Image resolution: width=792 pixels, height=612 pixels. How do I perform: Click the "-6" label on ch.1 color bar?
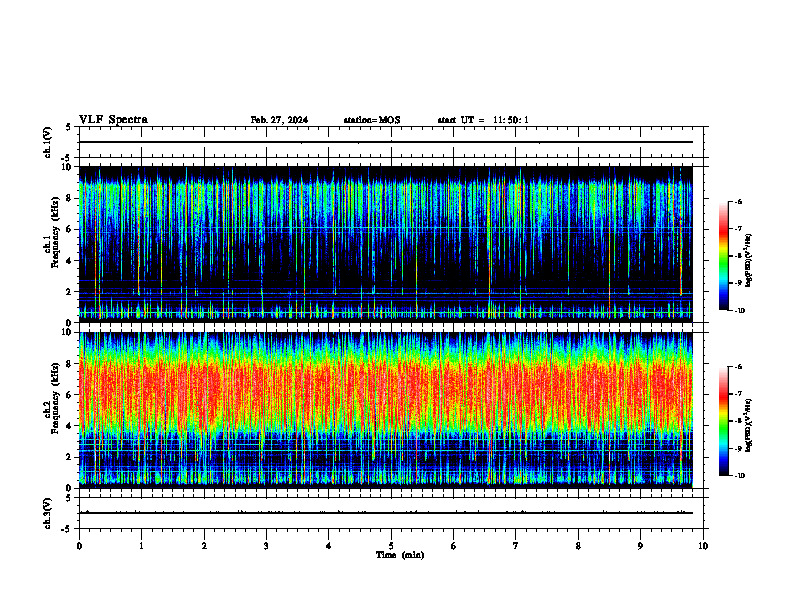(739, 202)
